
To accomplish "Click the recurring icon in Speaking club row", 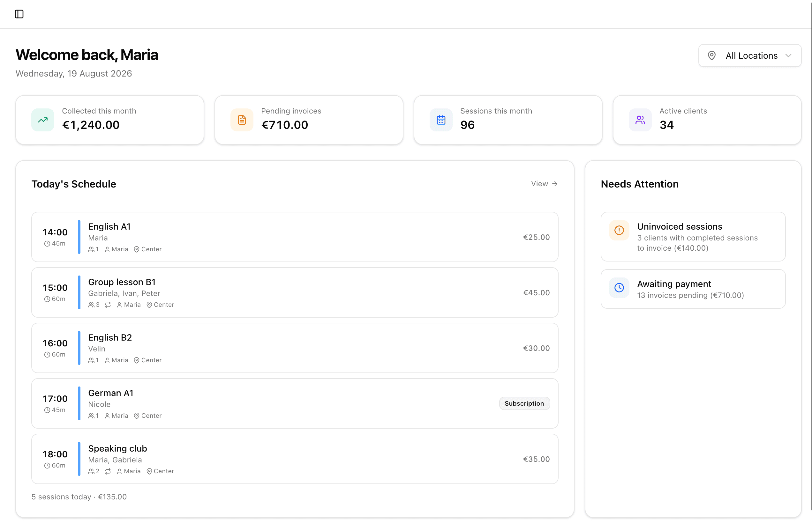I will (108, 471).
